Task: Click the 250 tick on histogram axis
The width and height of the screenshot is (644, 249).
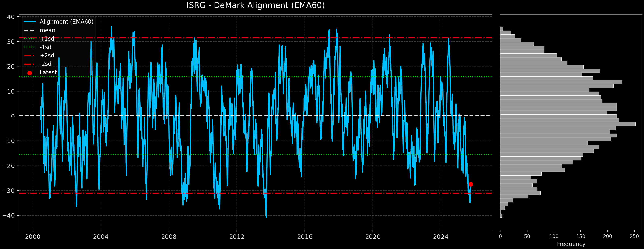Action: pyautogui.click(x=634, y=236)
